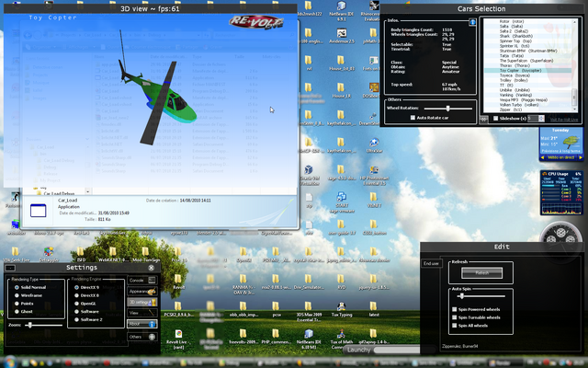This screenshot has width=588, height=368.
Task: Select Points rendering type
Action: tap(17, 304)
